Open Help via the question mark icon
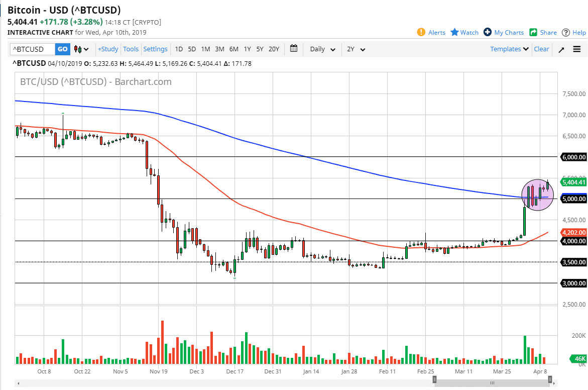 (x=566, y=32)
